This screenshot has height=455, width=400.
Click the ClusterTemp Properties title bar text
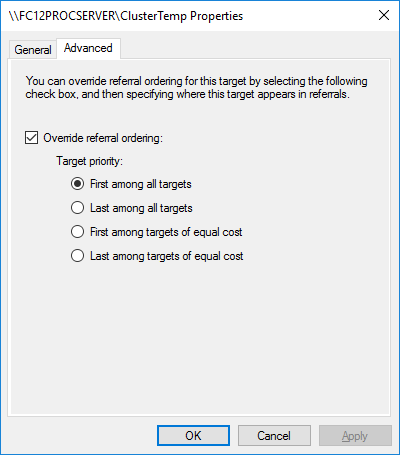click(126, 16)
